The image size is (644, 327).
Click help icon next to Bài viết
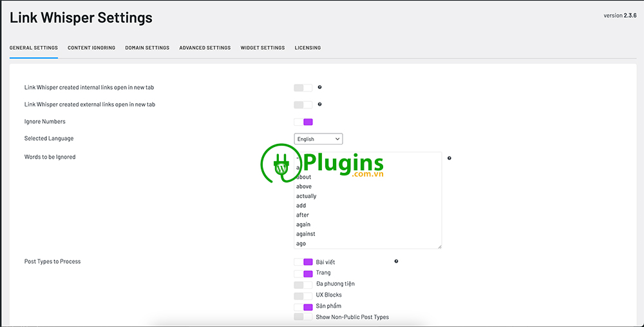396,261
